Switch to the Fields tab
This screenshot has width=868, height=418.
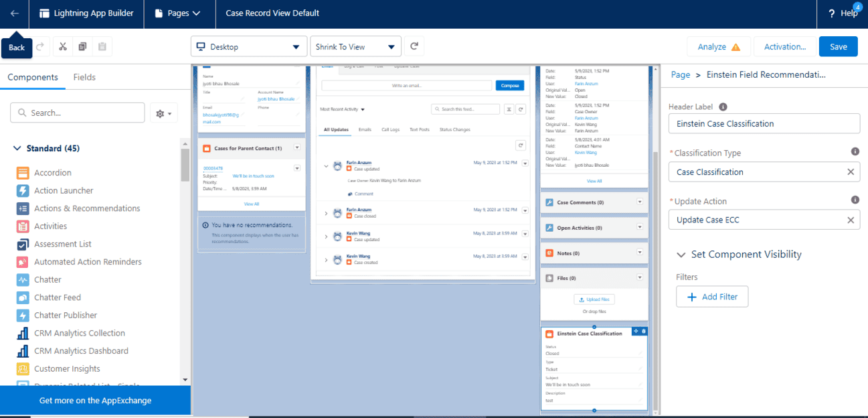point(84,77)
